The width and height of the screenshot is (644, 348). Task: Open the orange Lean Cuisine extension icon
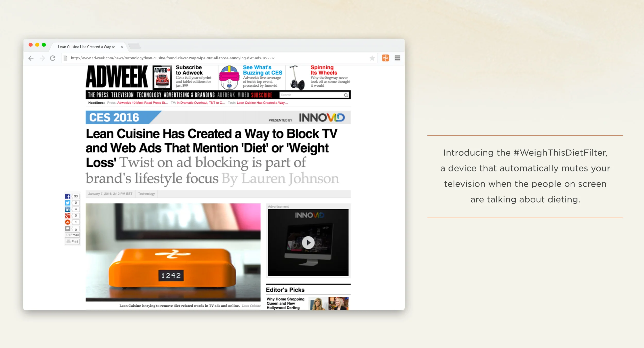(385, 58)
